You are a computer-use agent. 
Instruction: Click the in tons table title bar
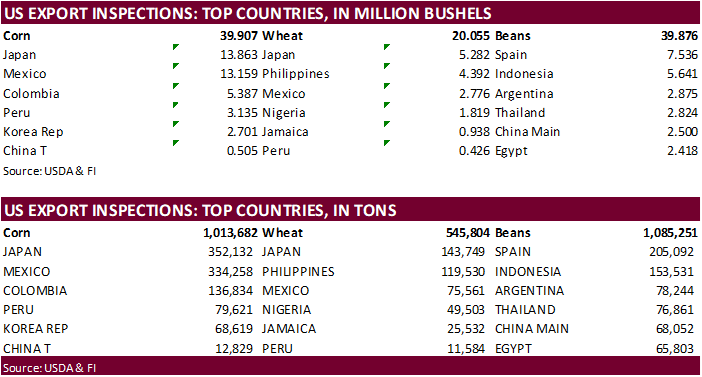coord(351,210)
